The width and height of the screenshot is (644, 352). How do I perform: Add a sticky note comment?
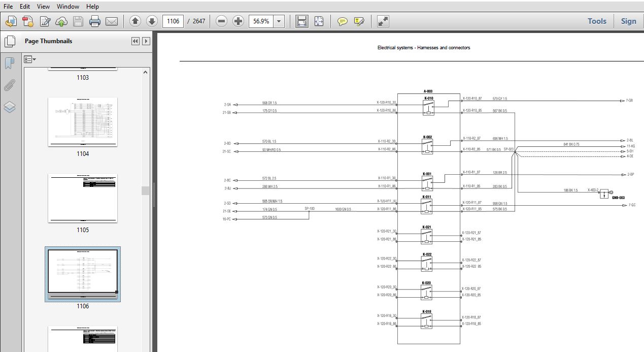(343, 21)
